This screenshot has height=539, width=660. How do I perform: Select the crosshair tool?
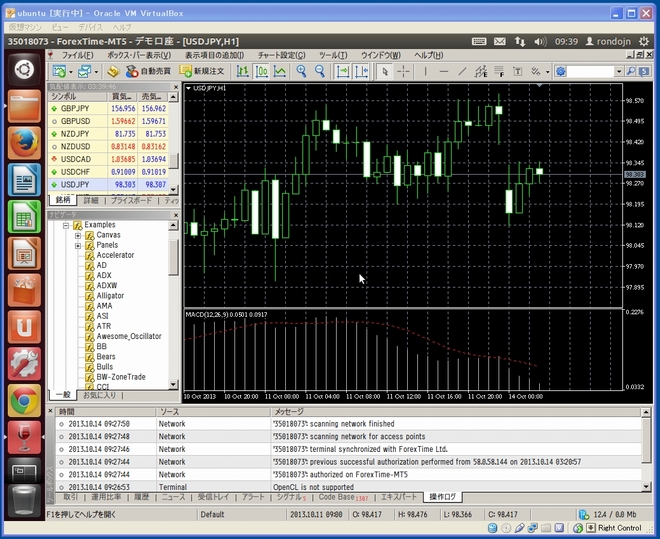pos(403,72)
